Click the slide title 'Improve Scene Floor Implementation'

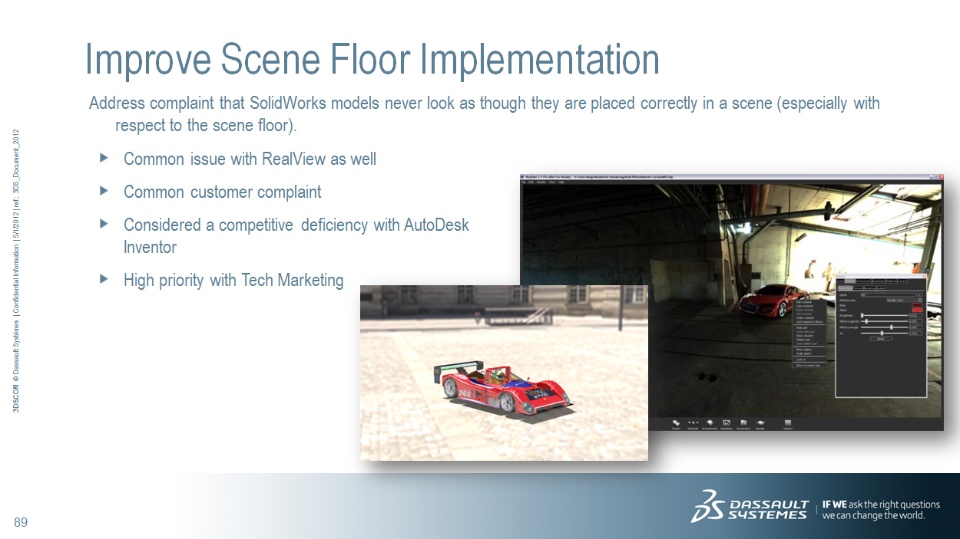click(372, 59)
